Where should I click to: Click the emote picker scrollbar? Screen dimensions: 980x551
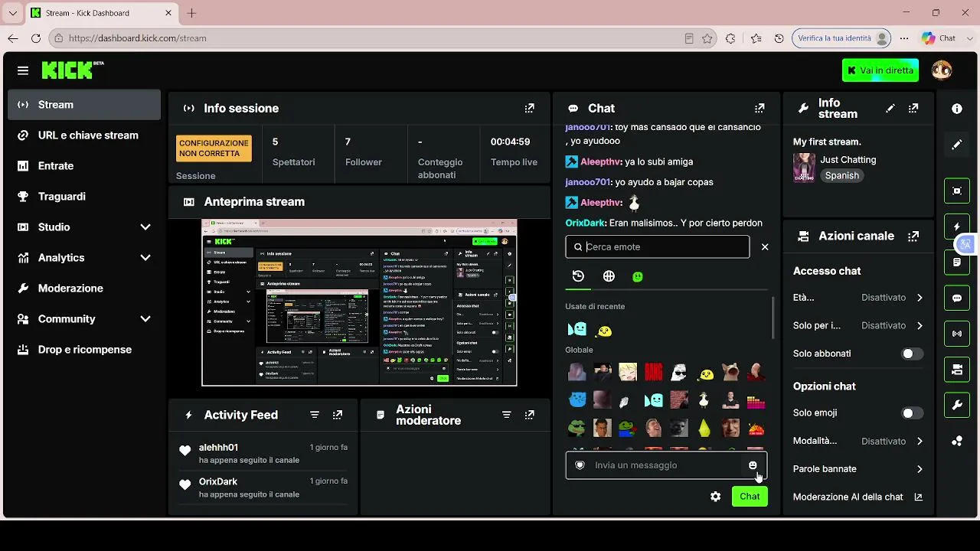point(773,318)
